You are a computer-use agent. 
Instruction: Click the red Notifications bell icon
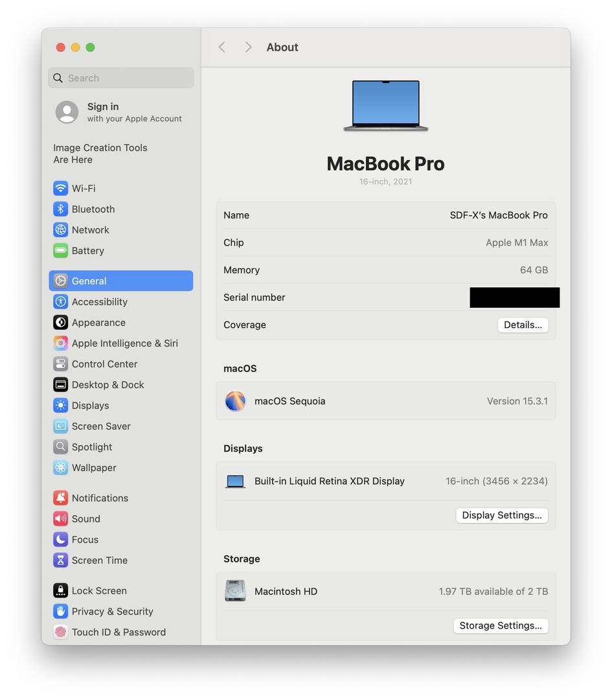click(61, 498)
